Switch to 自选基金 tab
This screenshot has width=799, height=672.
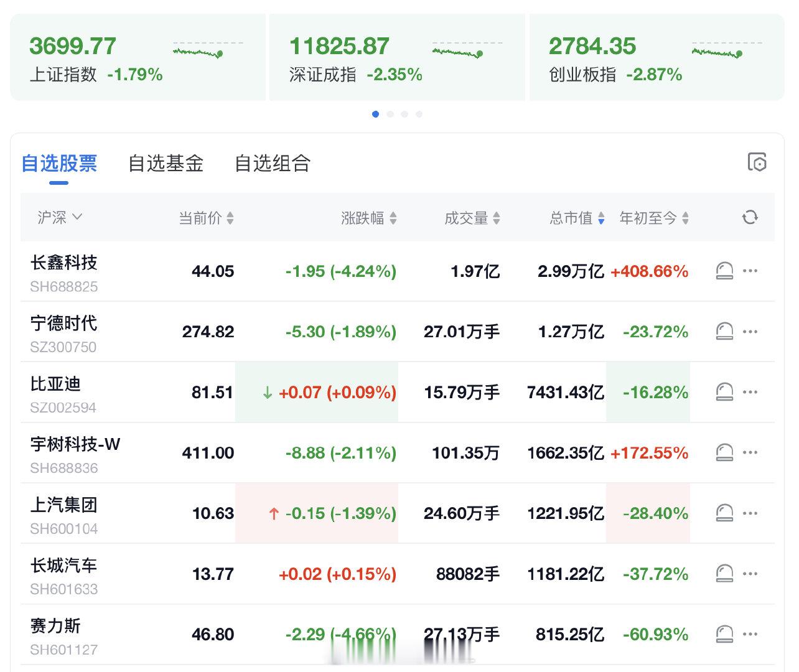[166, 163]
